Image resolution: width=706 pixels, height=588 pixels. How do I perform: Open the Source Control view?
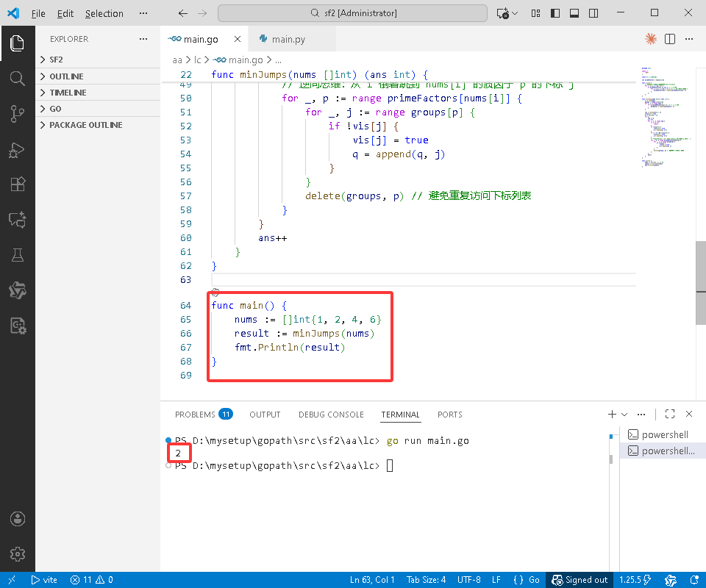click(x=17, y=114)
